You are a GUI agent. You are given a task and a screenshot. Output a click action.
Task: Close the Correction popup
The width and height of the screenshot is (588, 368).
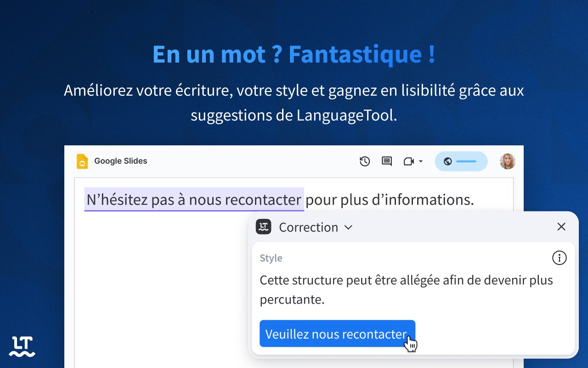point(561,227)
